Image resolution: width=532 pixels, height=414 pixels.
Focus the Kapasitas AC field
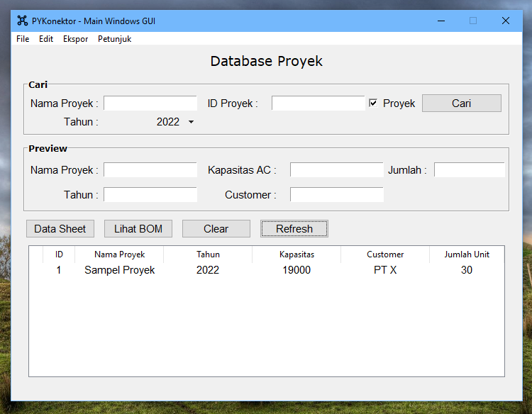click(x=336, y=170)
